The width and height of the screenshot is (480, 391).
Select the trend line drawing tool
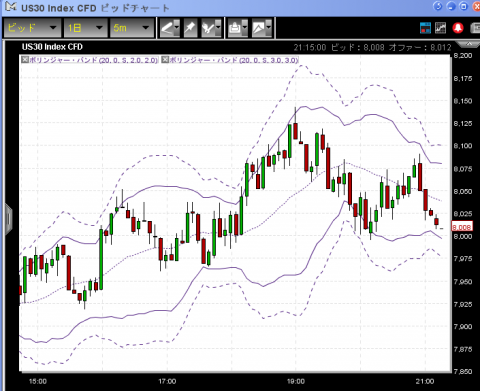(167, 28)
